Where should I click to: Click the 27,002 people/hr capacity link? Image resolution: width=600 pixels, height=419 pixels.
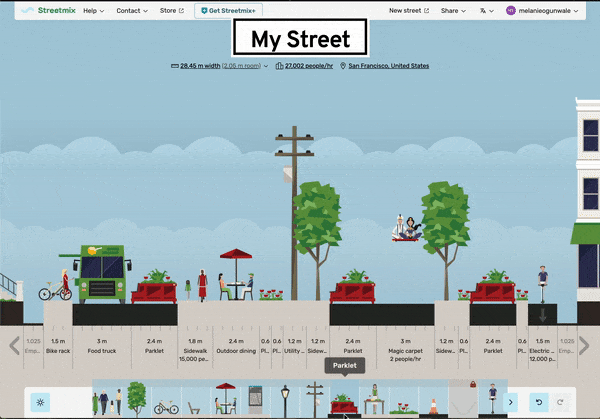pyautogui.click(x=304, y=66)
